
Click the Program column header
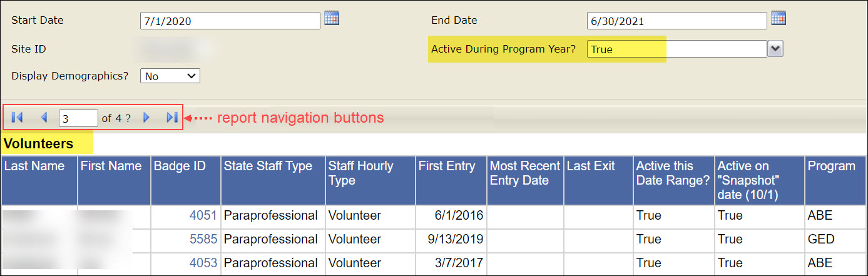coord(831,166)
